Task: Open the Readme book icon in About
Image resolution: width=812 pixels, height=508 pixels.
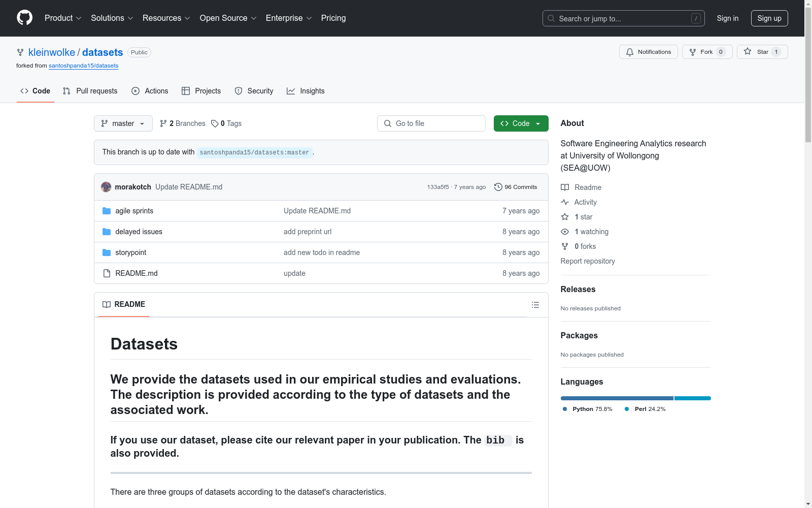Action: 565,187
